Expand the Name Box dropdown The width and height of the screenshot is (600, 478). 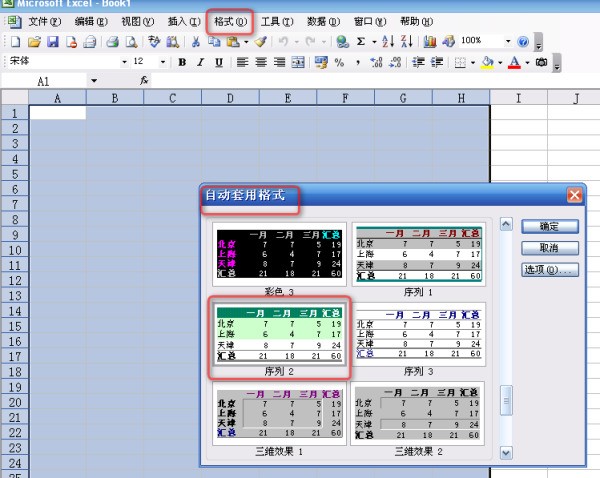(x=94, y=81)
